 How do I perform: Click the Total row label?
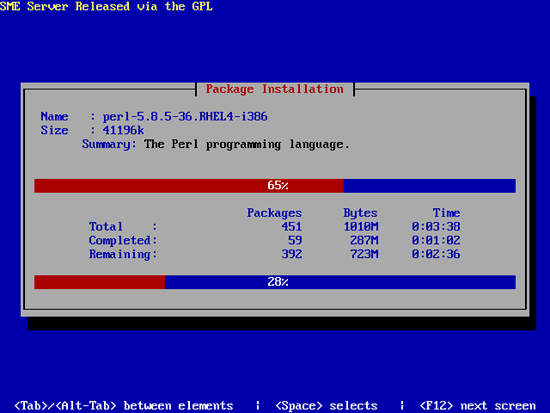[106, 227]
